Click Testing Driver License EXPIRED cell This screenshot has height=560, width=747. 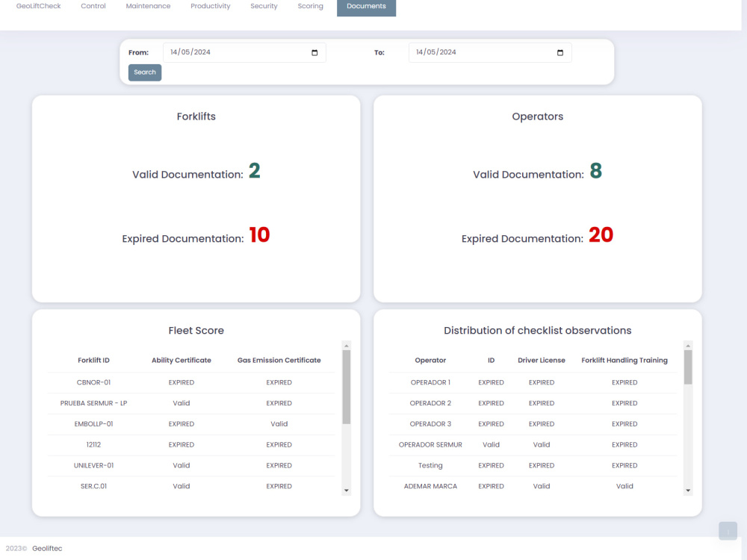click(x=542, y=465)
